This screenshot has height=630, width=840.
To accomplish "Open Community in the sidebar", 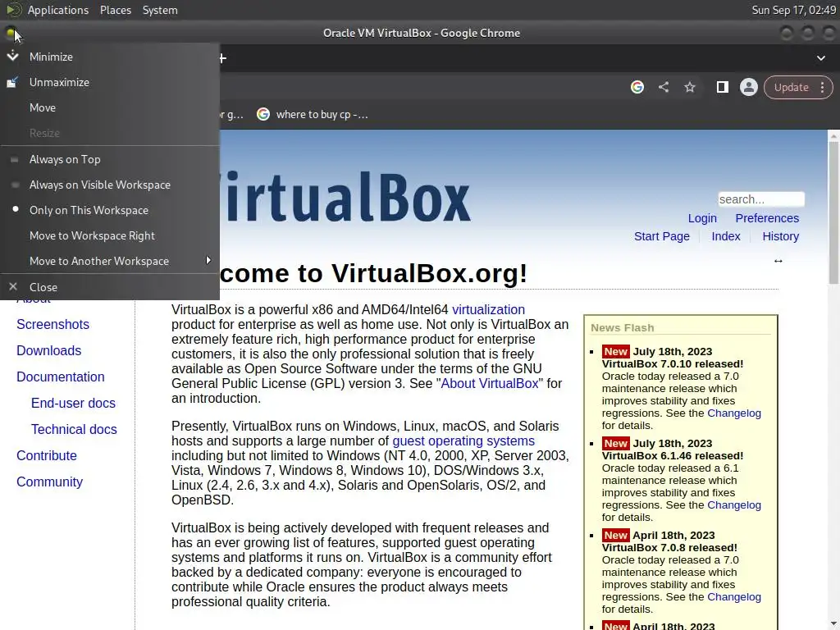I will coord(49,482).
